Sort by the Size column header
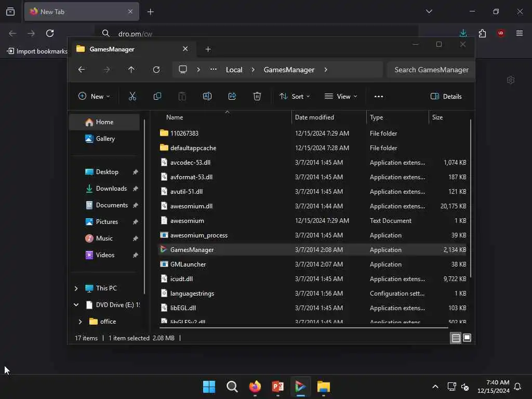Screen dimensions: 532x399 449,117
